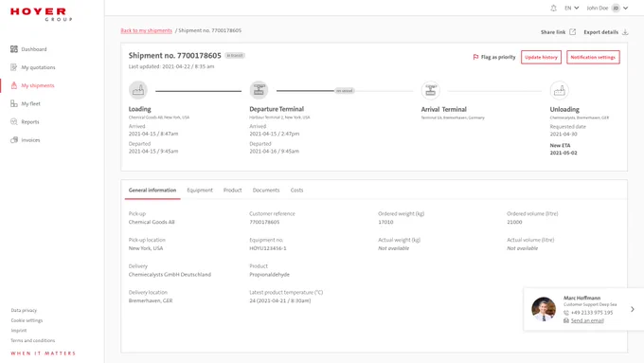Screen dimensions: 644x363
Task: Open the Imprint link
Action: (x=19, y=331)
